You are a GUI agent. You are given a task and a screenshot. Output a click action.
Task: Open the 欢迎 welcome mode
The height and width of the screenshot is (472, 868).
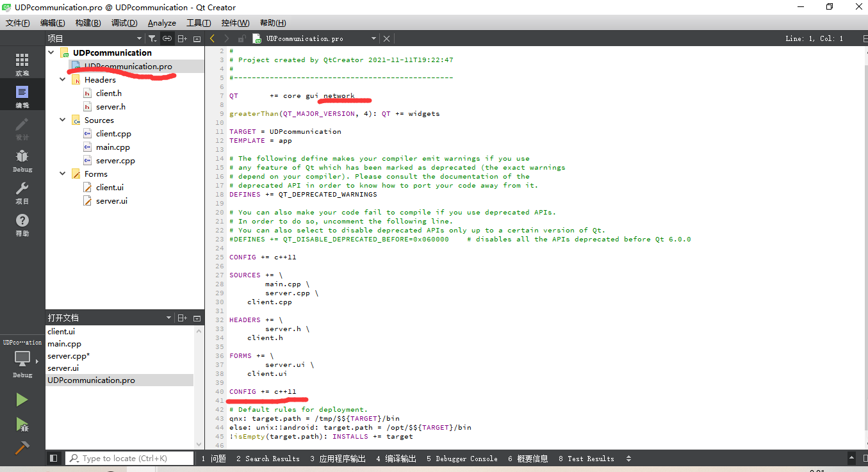click(x=22, y=65)
